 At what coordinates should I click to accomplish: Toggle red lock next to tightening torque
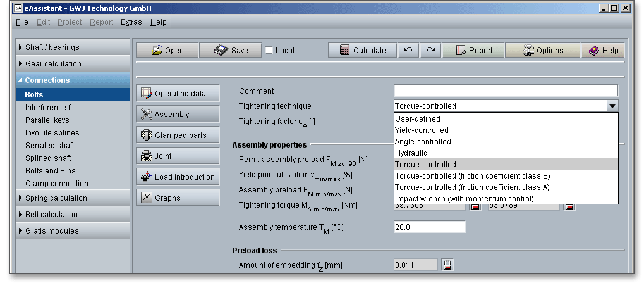569,206
